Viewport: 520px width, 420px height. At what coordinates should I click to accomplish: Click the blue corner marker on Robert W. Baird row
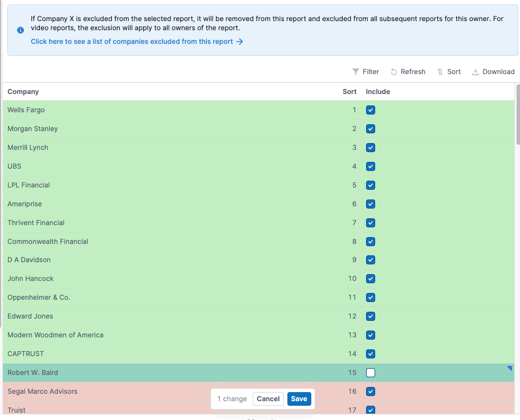[509, 368]
